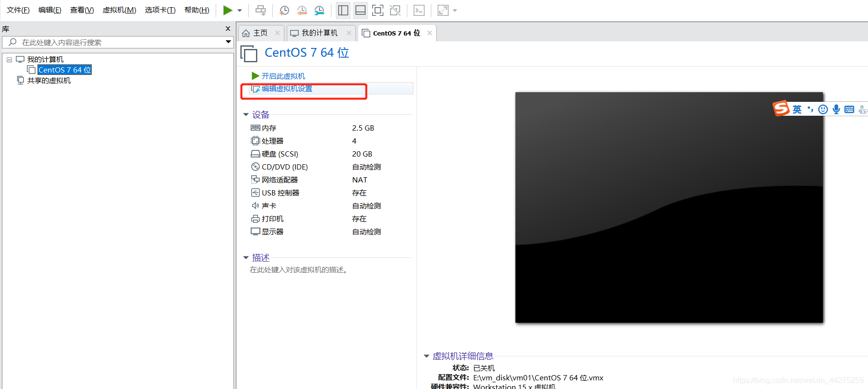Open the 虚拟机(M) menu
Image resolution: width=868 pixels, height=389 pixels.
(x=119, y=10)
